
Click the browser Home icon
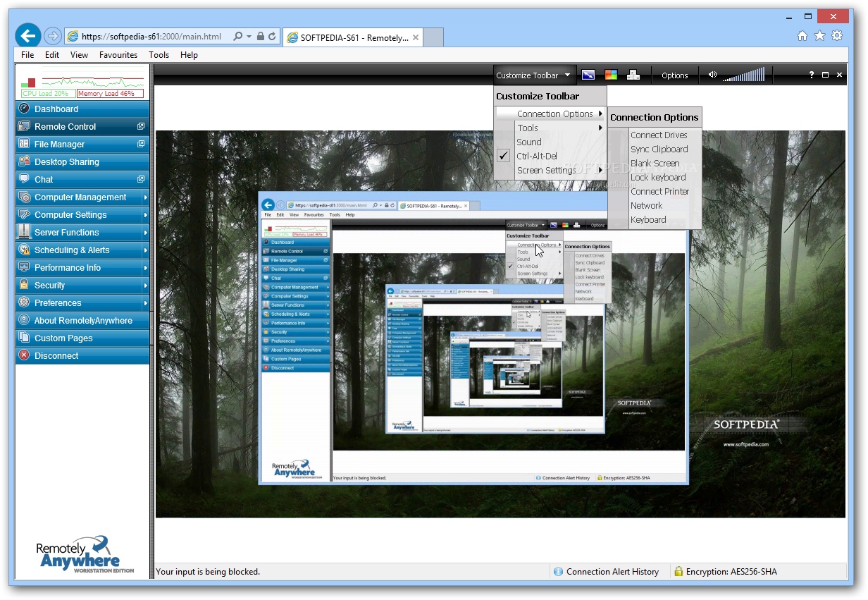coord(802,36)
